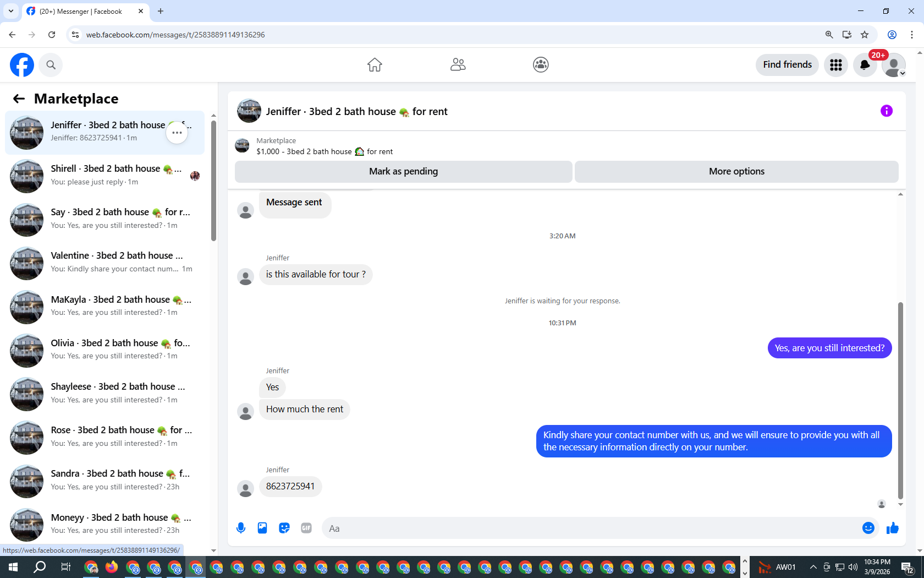Send a thumbs-up like

point(892,528)
